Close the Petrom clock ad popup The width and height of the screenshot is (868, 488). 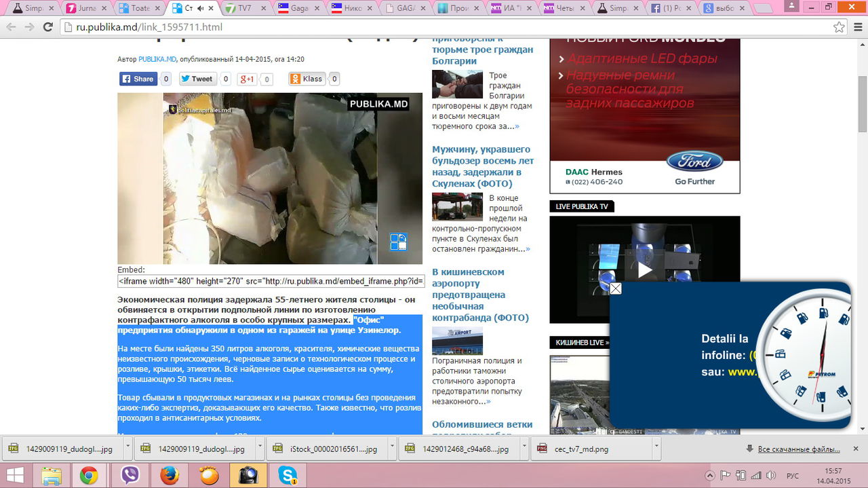click(x=615, y=288)
